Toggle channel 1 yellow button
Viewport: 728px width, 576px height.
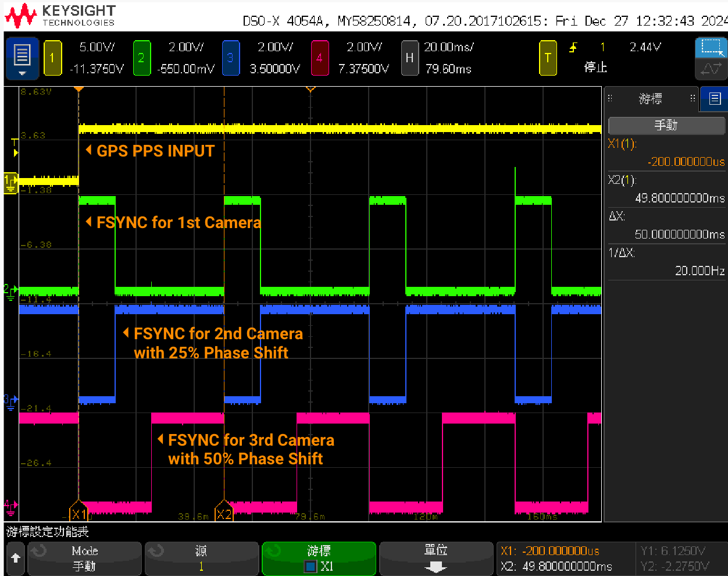tap(52, 58)
